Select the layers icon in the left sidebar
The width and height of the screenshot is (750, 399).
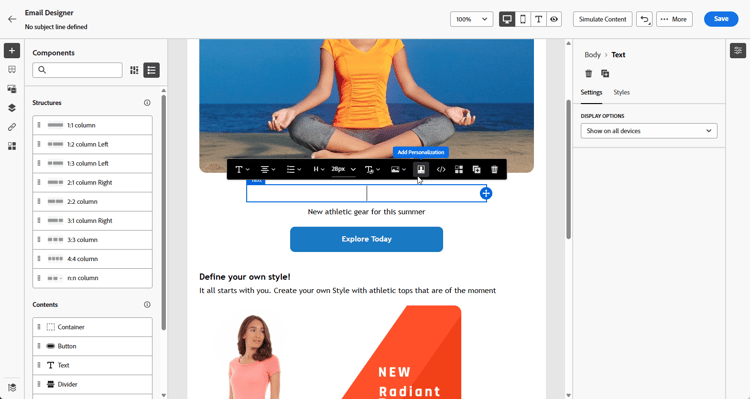click(12, 108)
